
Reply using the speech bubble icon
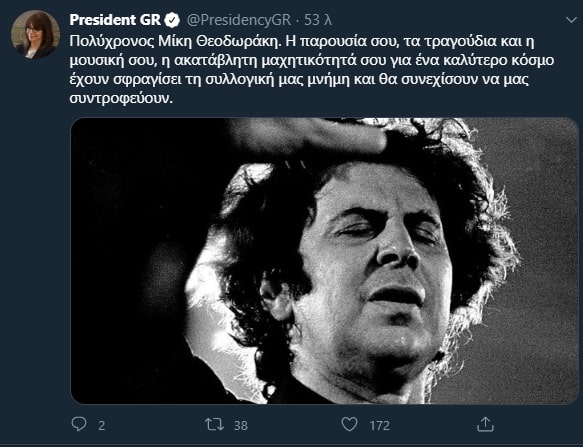coord(79,424)
